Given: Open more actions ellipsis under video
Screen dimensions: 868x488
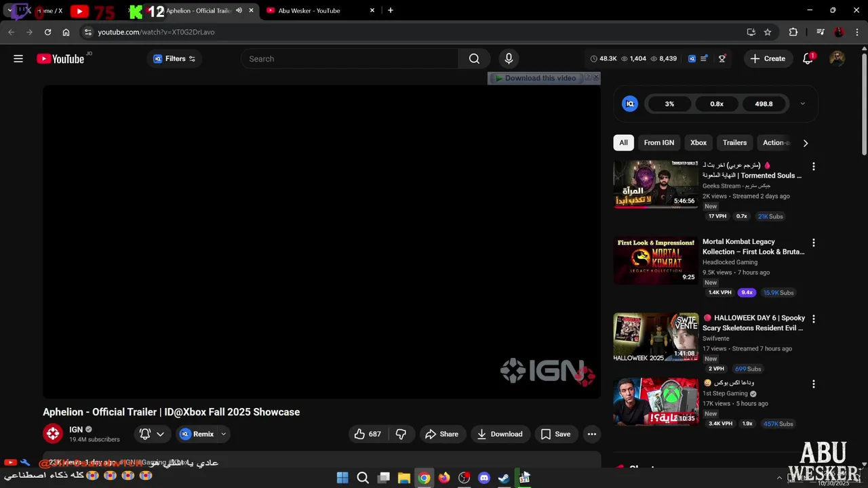Looking at the screenshot, I should pyautogui.click(x=592, y=434).
